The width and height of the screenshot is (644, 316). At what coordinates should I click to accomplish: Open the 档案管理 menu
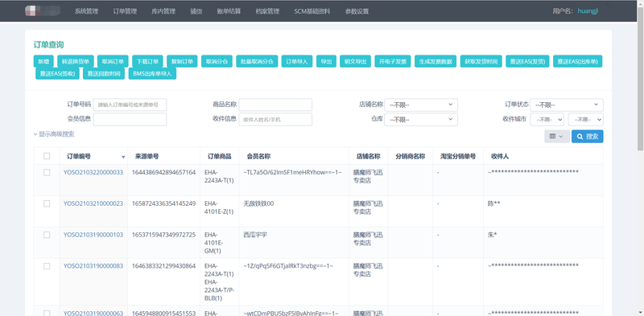coord(267,11)
